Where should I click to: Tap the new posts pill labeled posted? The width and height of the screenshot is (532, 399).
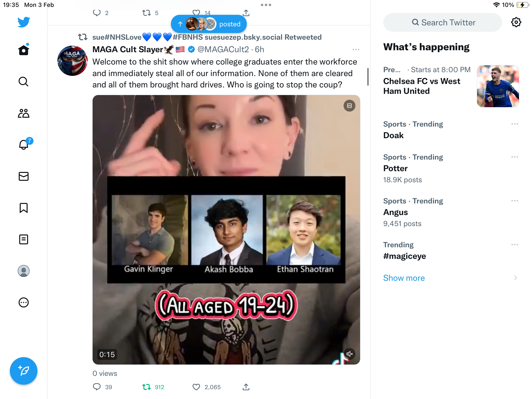click(x=209, y=24)
